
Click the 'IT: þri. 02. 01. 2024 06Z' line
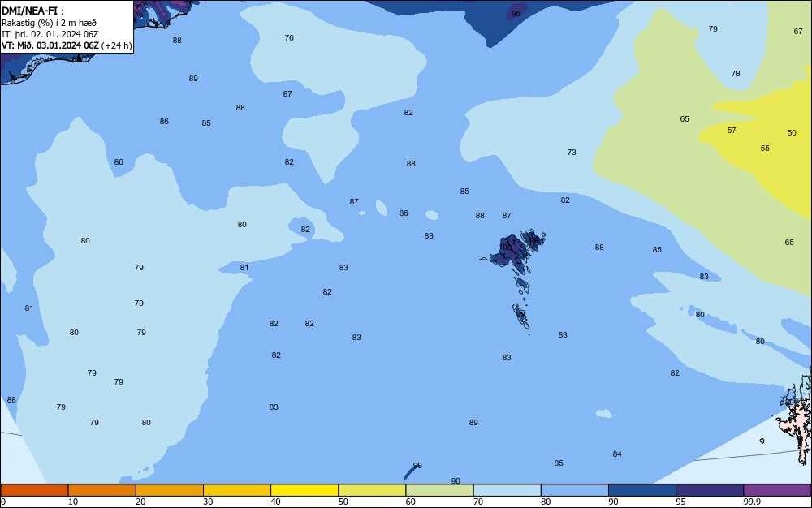coord(50,34)
